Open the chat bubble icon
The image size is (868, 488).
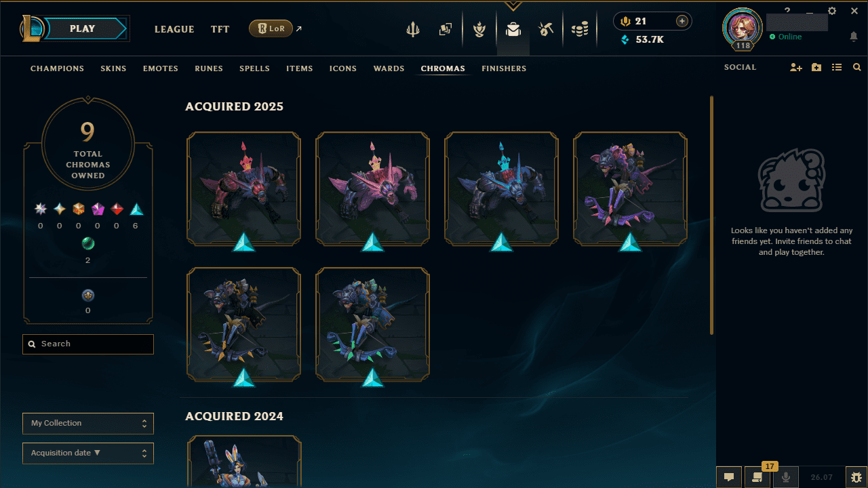[x=729, y=477]
